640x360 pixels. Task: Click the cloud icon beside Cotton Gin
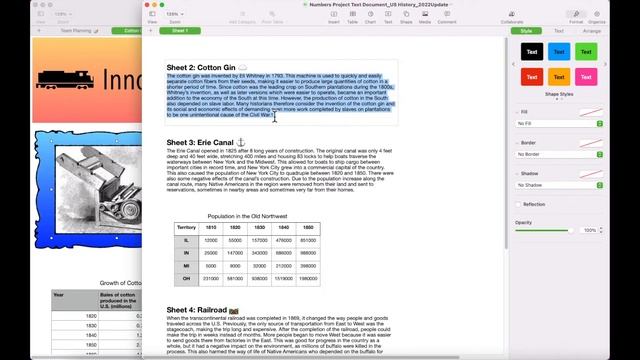point(242,67)
